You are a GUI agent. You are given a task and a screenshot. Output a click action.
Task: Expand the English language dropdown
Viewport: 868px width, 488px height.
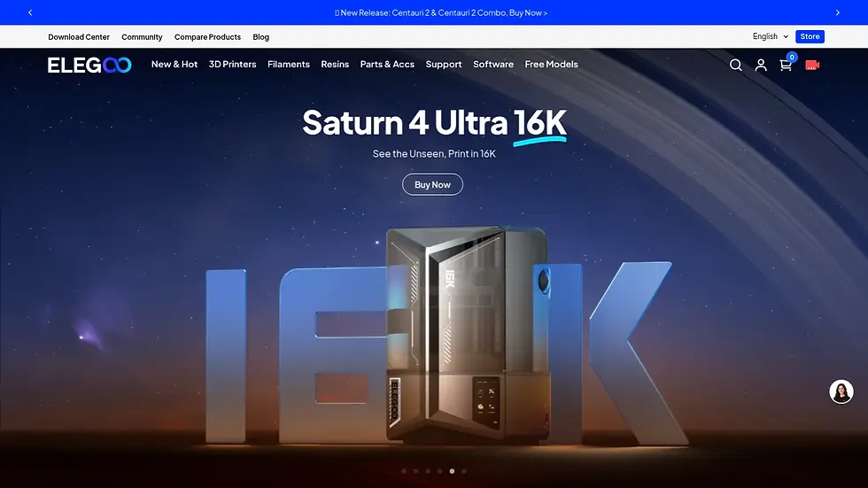pyautogui.click(x=770, y=36)
